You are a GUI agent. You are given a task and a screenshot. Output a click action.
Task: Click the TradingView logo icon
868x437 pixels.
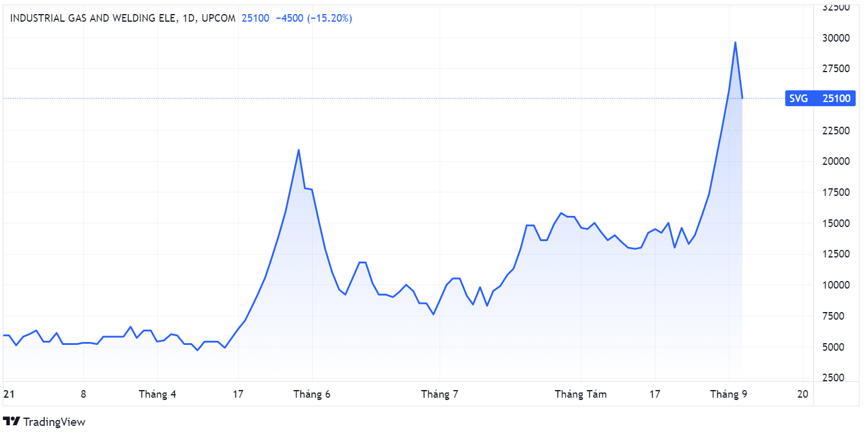click(12, 421)
